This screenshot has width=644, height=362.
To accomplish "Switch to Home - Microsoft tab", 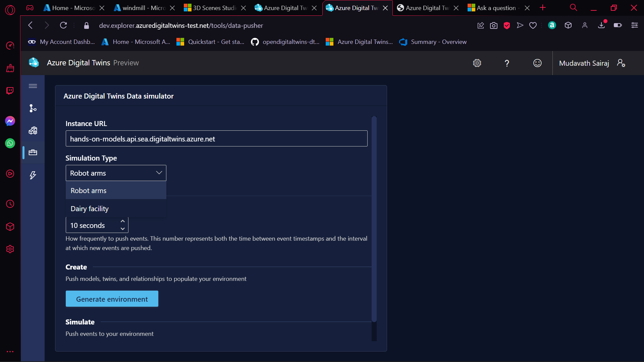I will pos(74,8).
